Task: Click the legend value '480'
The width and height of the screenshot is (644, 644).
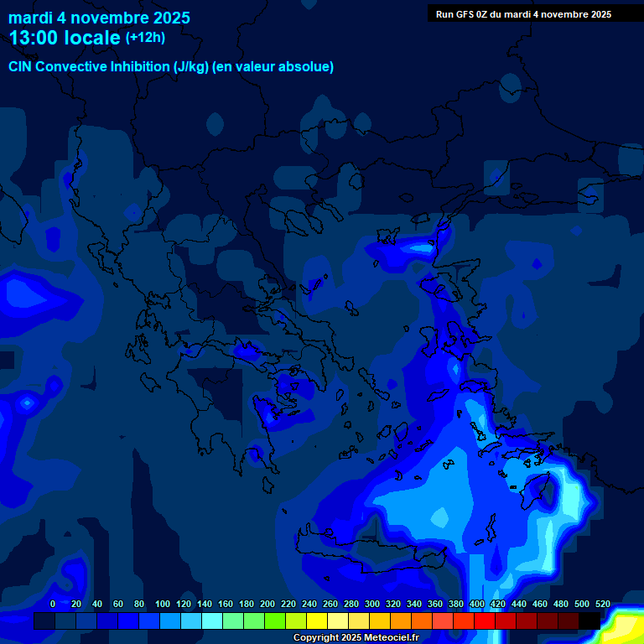Action: pos(561,604)
